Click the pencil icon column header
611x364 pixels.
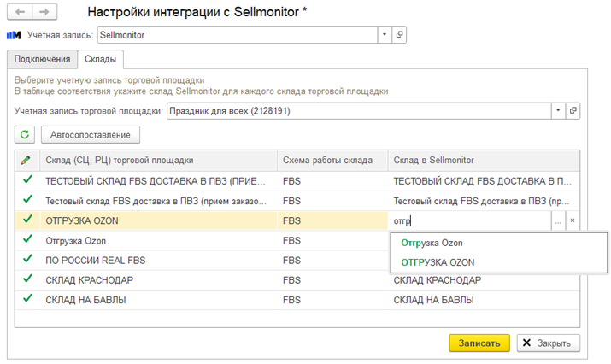click(26, 160)
